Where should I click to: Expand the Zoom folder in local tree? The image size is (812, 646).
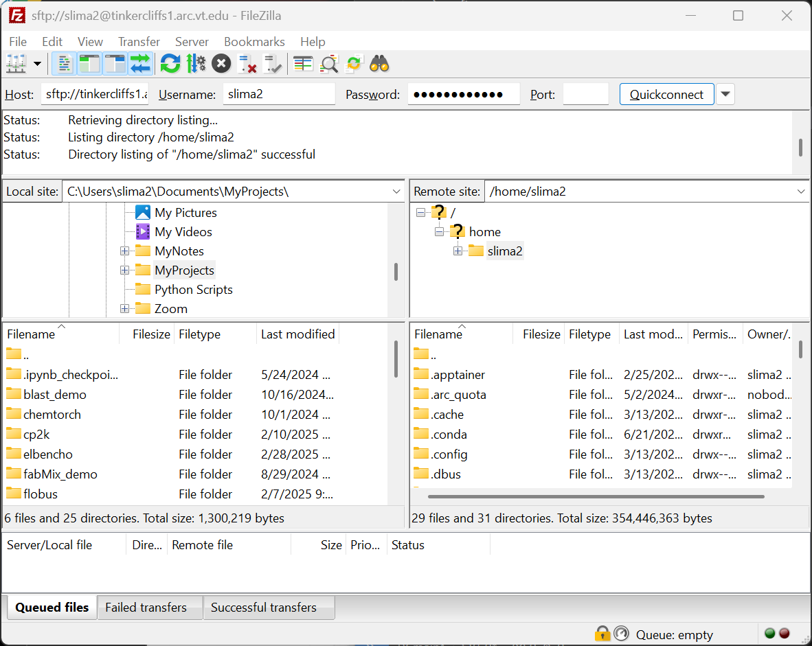click(124, 308)
